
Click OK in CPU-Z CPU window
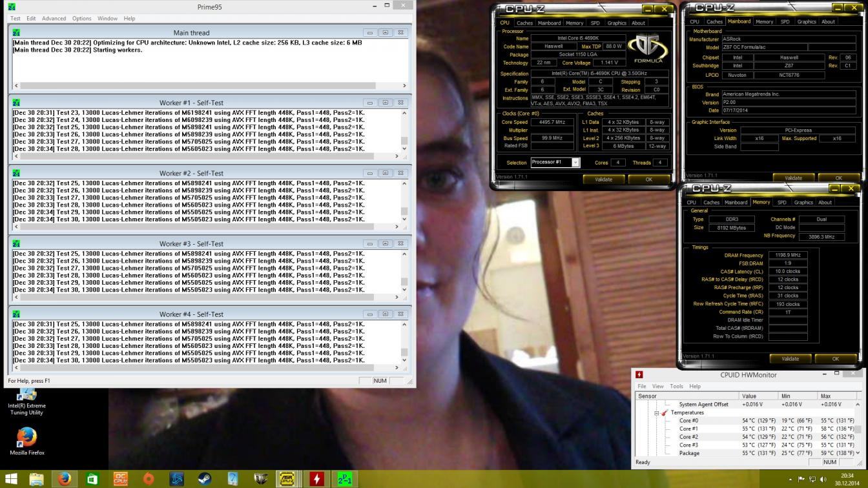(x=648, y=179)
